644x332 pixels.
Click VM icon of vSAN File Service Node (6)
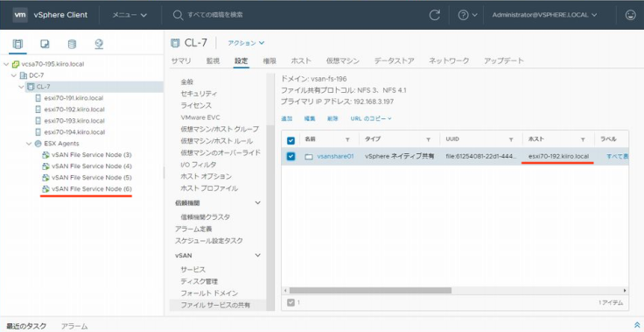point(46,189)
